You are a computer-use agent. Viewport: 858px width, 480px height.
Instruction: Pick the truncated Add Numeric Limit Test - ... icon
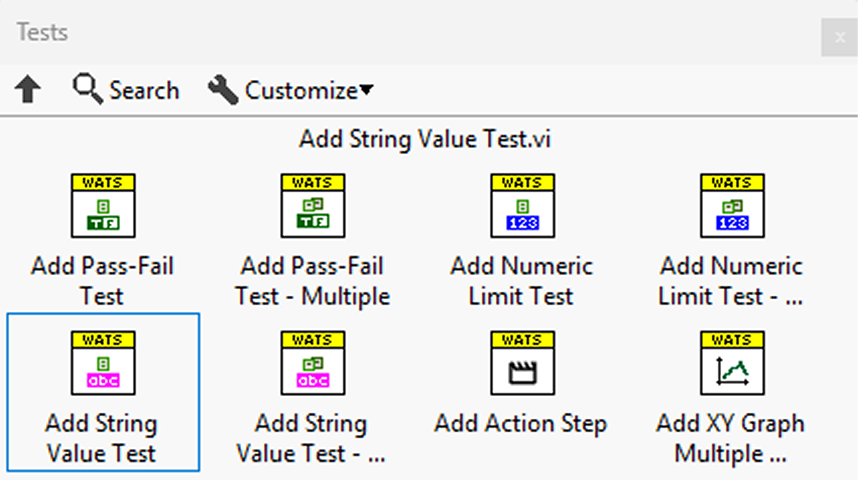click(731, 204)
